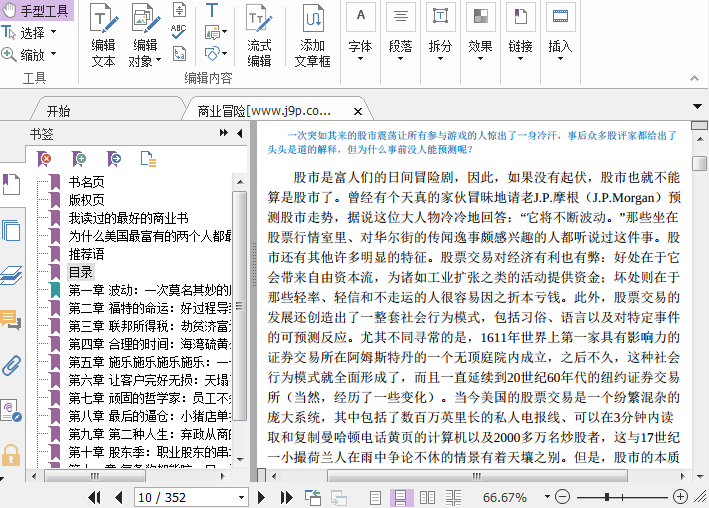
Task: Open the Layers side panel icon
Action: (11, 275)
